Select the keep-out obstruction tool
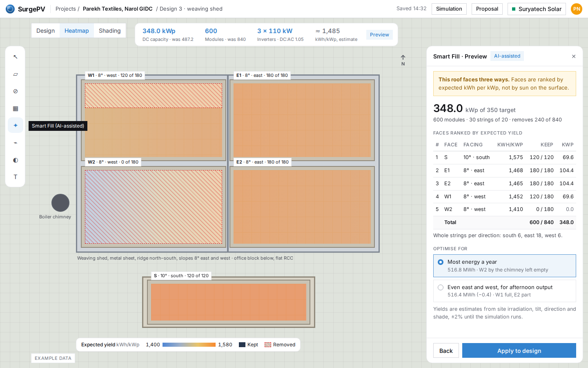Viewport: 588px width, 368px height. 16,91
